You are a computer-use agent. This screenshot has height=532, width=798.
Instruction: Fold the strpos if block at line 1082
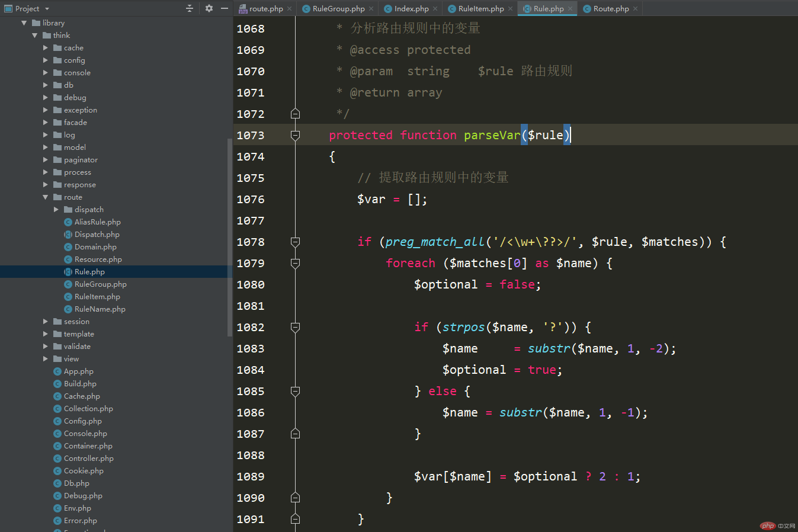(295, 327)
